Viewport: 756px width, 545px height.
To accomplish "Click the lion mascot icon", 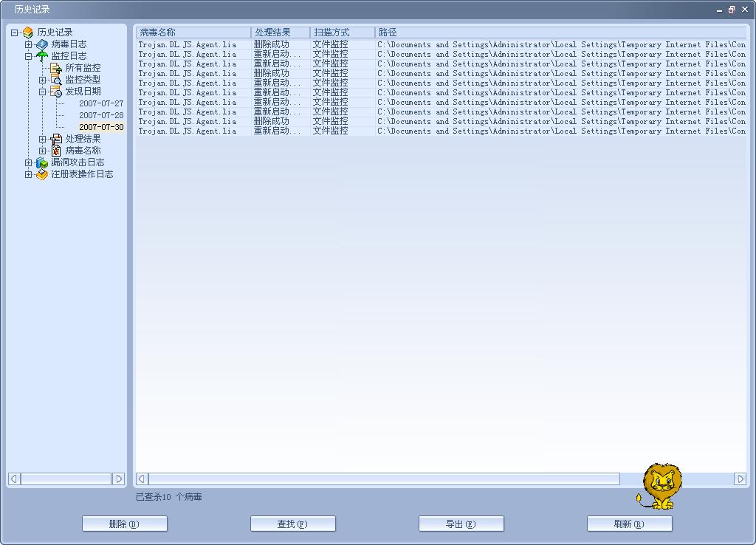I will tap(659, 486).
